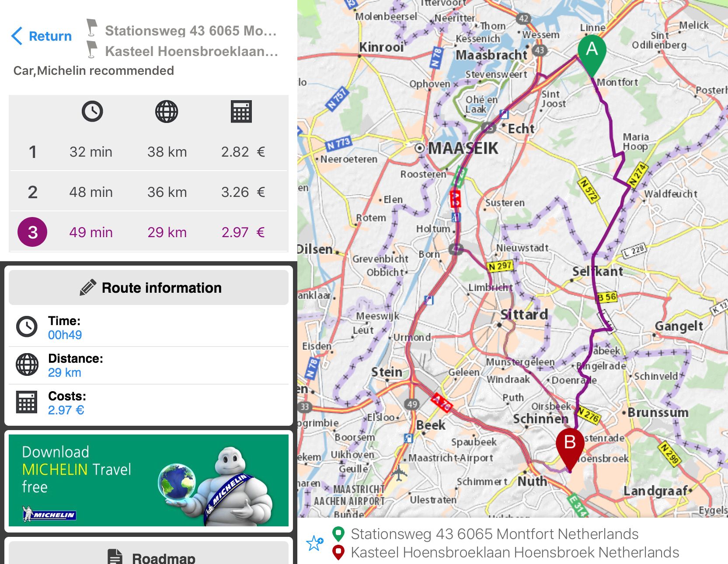Click the Kasteel Hoensbroeklaan destination address field
The image size is (728, 564).
point(192,51)
